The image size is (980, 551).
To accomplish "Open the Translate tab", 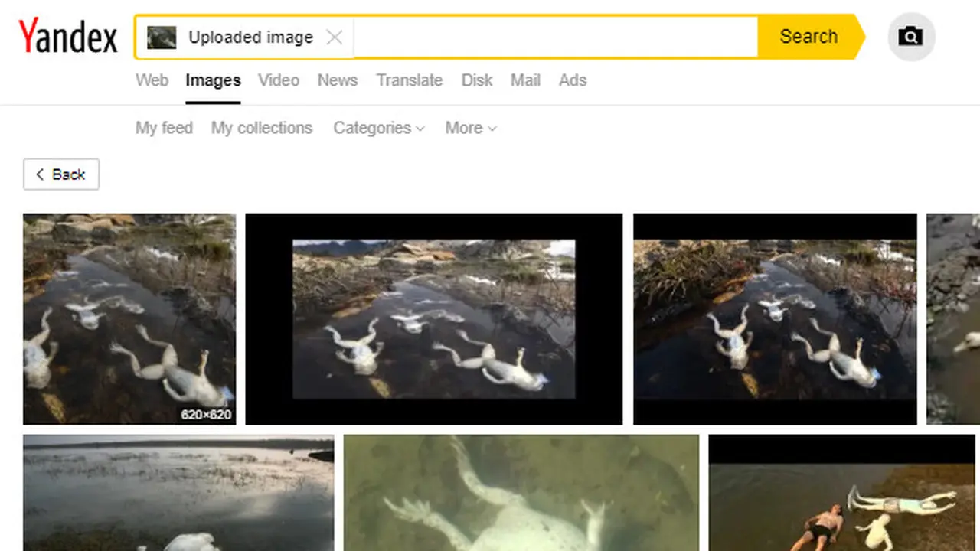I will [409, 80].
